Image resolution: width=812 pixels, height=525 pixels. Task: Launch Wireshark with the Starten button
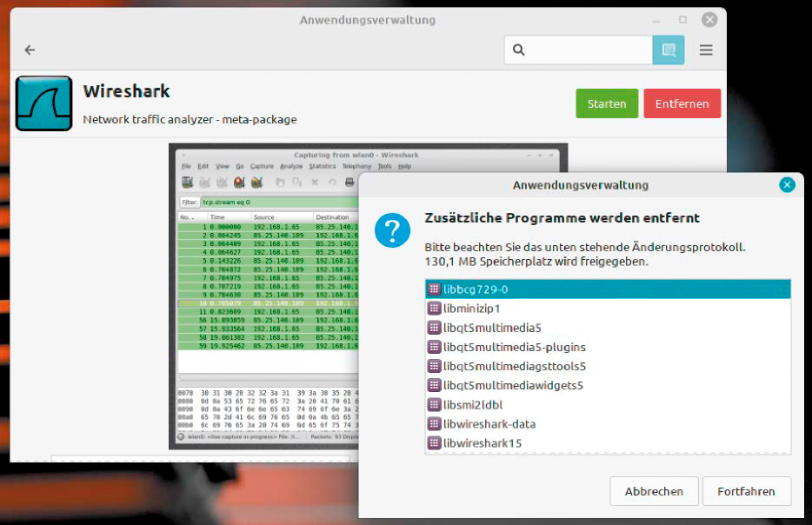tap(607, 103)
